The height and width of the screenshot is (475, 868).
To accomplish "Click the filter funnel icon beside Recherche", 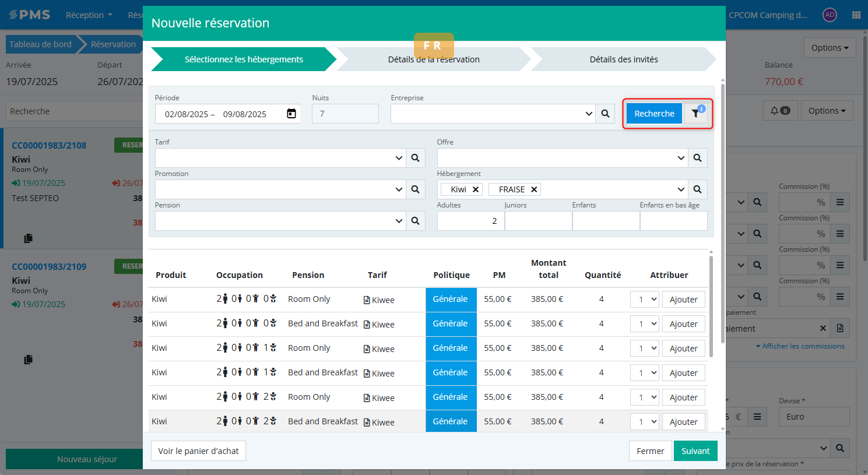I will 695,114.
